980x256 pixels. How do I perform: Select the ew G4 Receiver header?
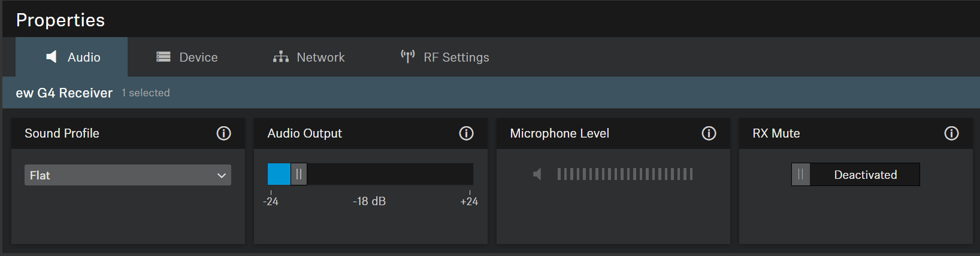pos(64,93)
